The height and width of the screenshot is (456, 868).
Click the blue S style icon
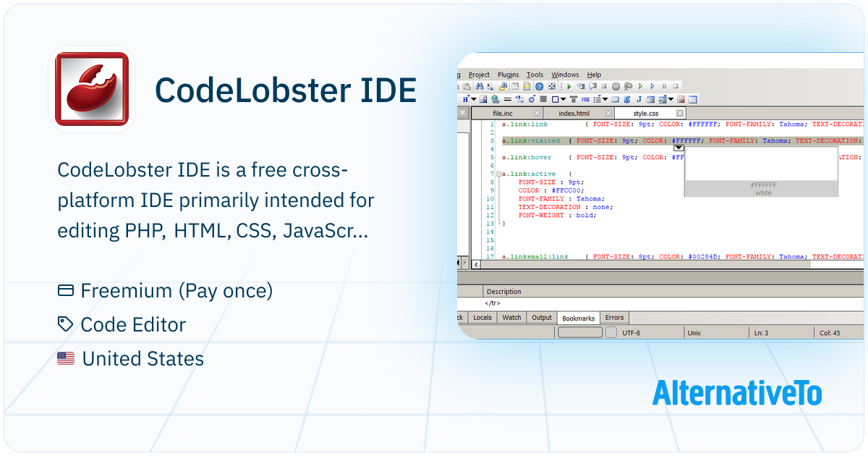tap(626, 99)
